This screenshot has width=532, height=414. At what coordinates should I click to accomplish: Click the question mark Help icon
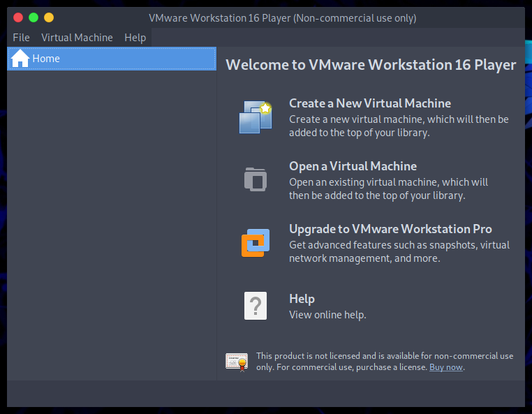pyautogui.click(x=255, y=306)
